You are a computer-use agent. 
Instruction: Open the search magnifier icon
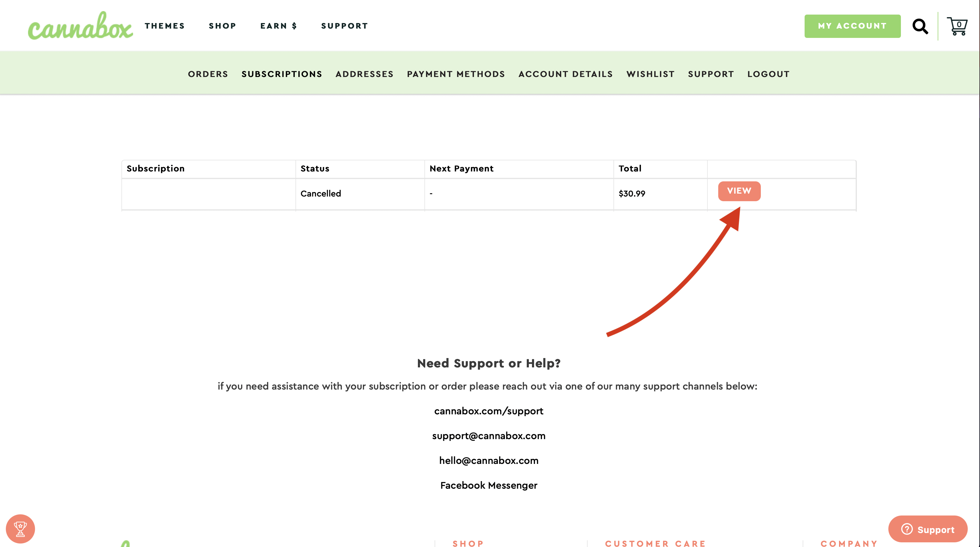tap(920, 26)
